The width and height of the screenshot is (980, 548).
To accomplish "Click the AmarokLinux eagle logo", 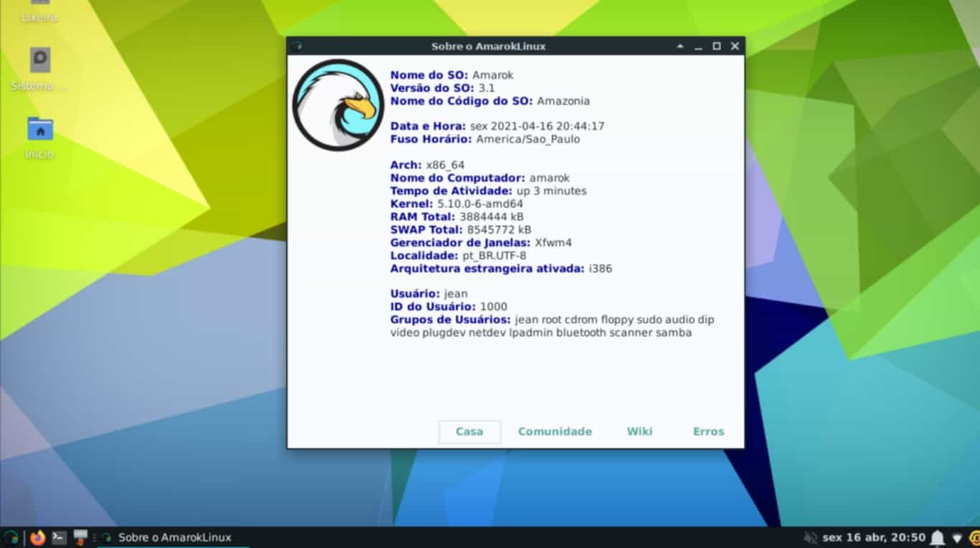I will click(x=338, y=105).
